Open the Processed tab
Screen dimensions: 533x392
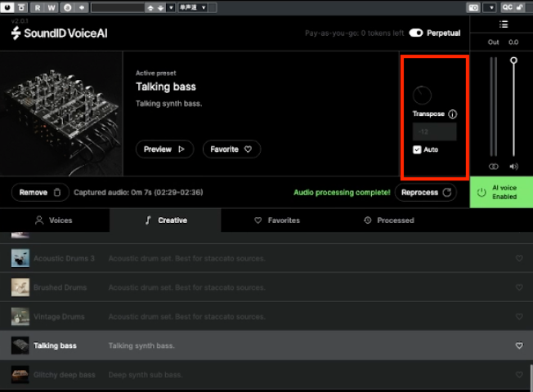[x=388, y=220]
